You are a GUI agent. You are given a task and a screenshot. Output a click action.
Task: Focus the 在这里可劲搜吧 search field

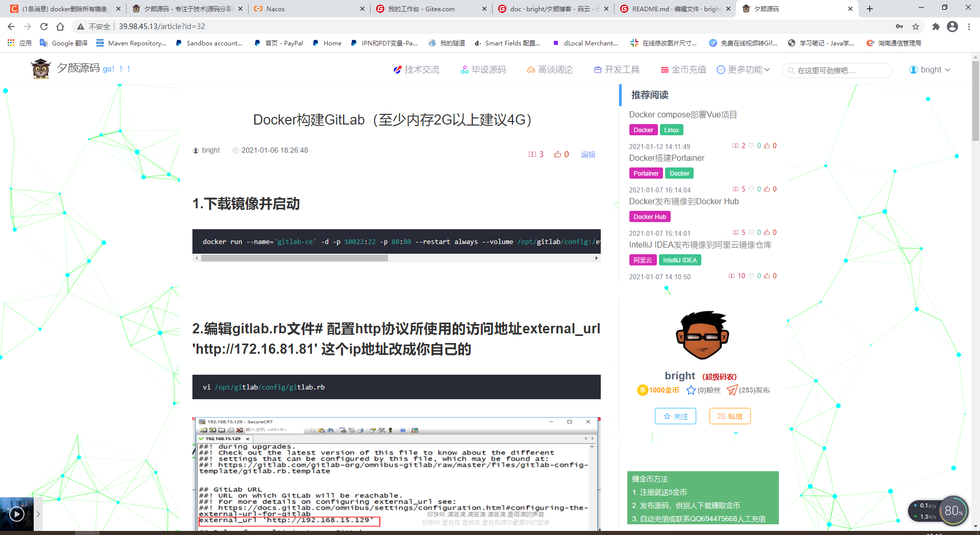[x=837, y=70]
